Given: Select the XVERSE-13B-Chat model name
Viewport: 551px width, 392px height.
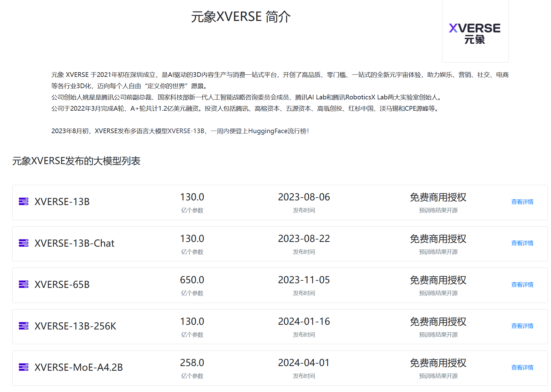Looking at the screenshot, I should coord(74,243).
